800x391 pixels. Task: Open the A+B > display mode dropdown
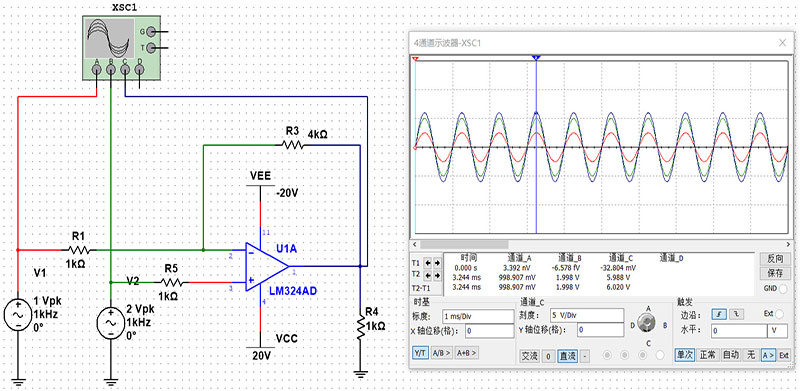(466, 353)
